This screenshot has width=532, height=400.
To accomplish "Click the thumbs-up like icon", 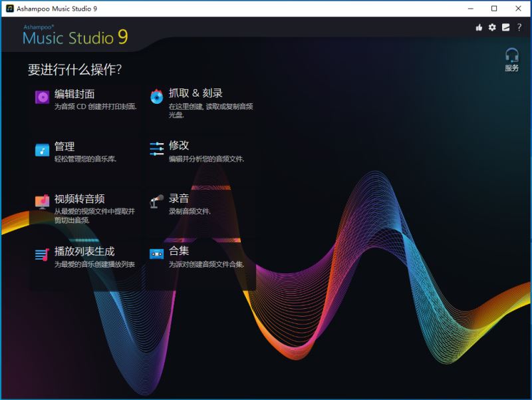I will (479, 27).
